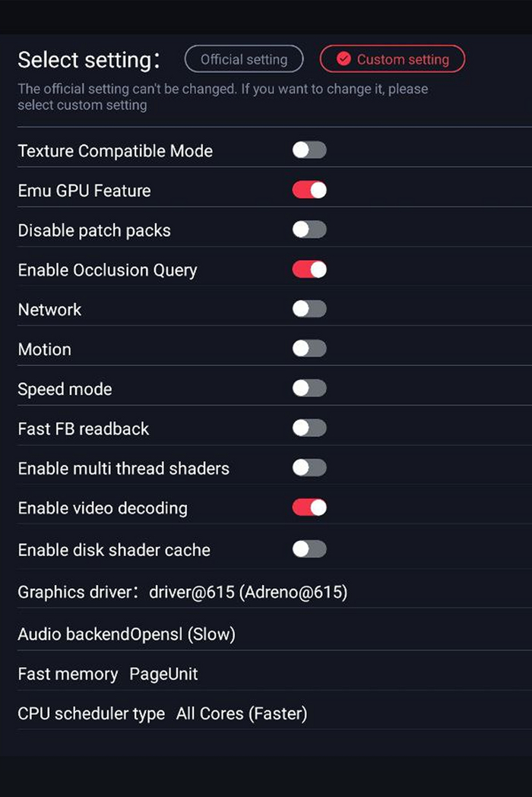This screenshot has width=532, height=797.
Task: Select the Official setting option
Action: 244,59
